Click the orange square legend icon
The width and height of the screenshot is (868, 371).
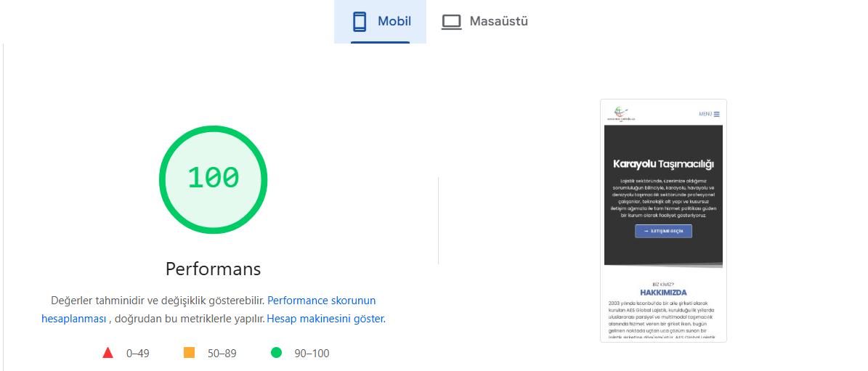point(190,352)
